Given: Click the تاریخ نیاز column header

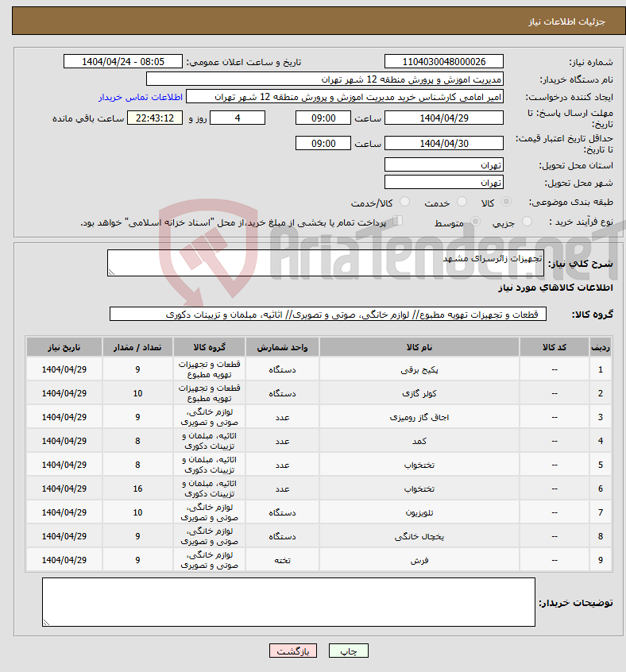Looking at the screenshot, I should click(64, 347).
